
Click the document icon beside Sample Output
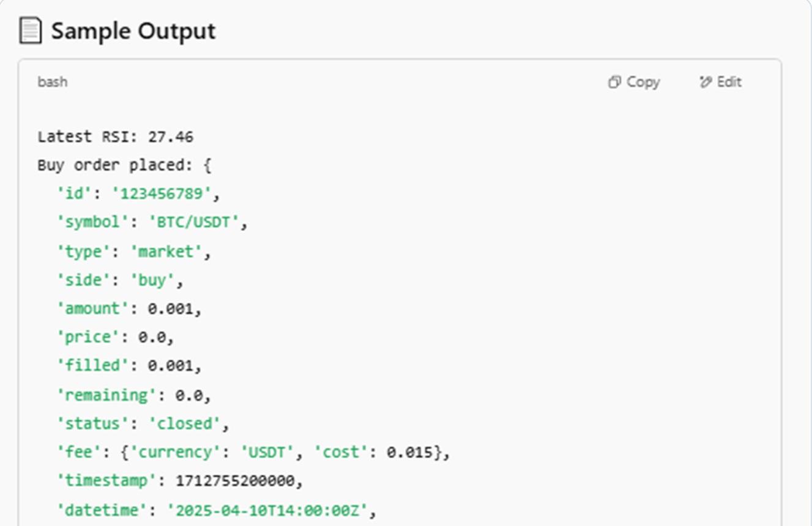tap(31, 31)
